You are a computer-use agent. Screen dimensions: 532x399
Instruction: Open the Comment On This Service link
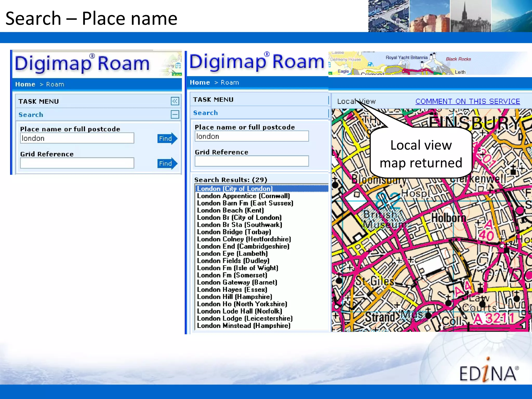click(468, 101)
